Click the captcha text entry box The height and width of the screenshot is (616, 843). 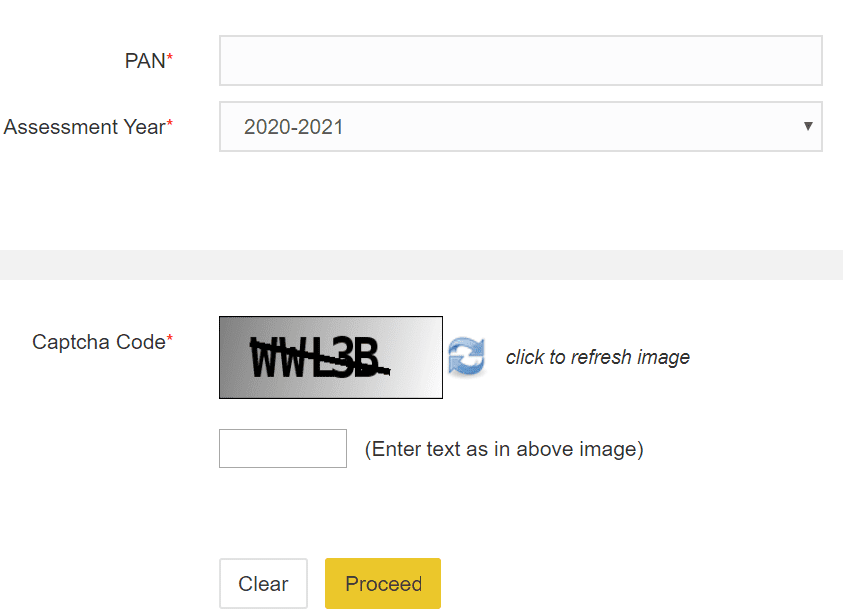coord(283,449)
